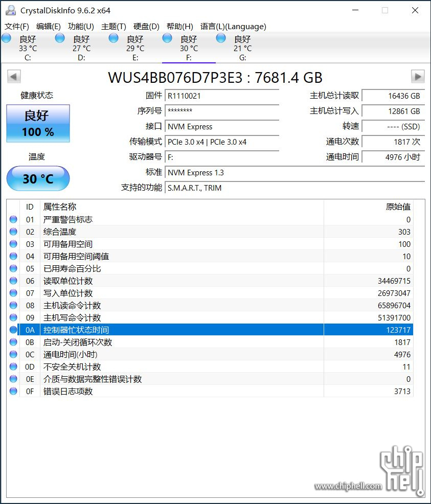Click the 转速 value ---- (SSD)
The width and height of the screenshot is (431, 504).
(393, 126)
